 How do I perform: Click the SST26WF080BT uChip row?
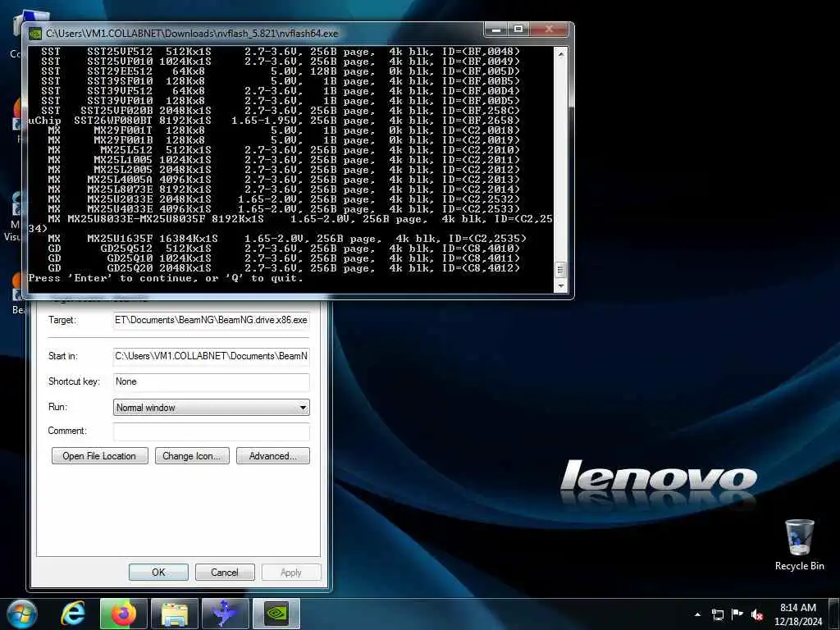[274, 121]
